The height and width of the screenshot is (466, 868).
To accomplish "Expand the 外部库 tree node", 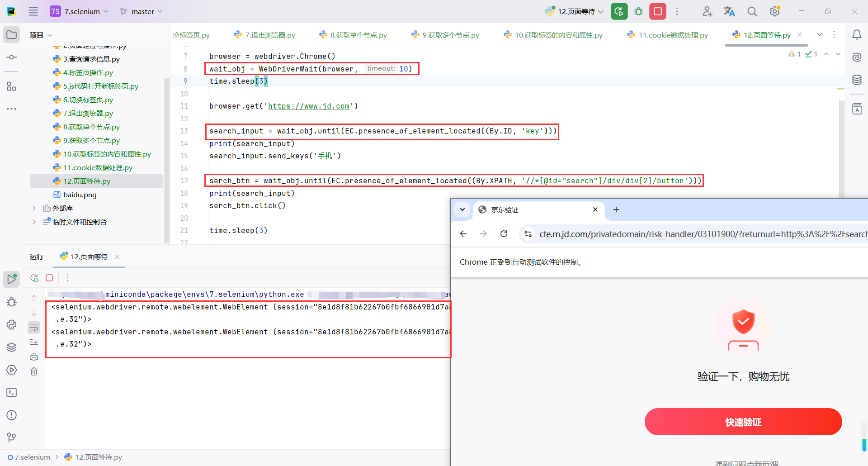I will [34, 208].
